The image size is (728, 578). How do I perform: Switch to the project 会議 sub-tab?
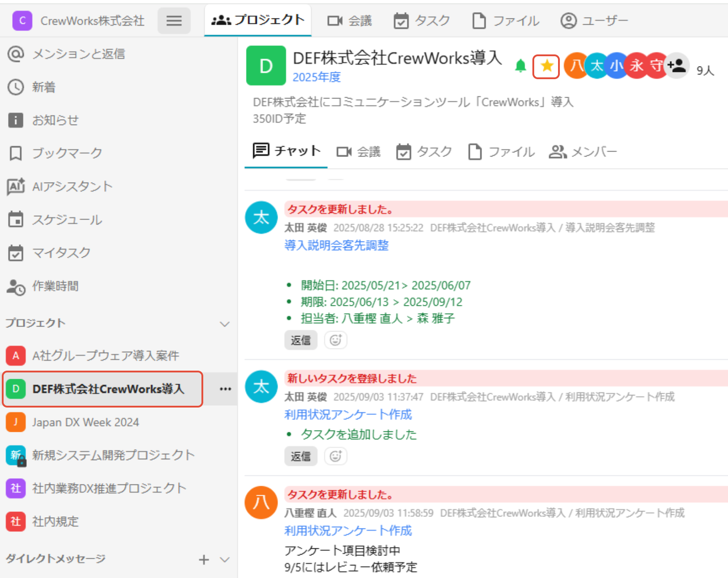tap(358, 152)
